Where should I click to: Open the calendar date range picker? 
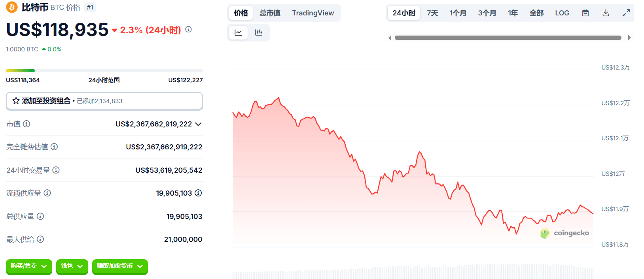point(585,13)
